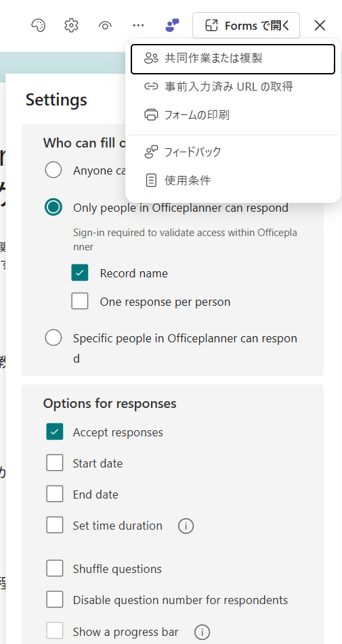
Task: Open the theme palette icon
Action: [38, 26]
